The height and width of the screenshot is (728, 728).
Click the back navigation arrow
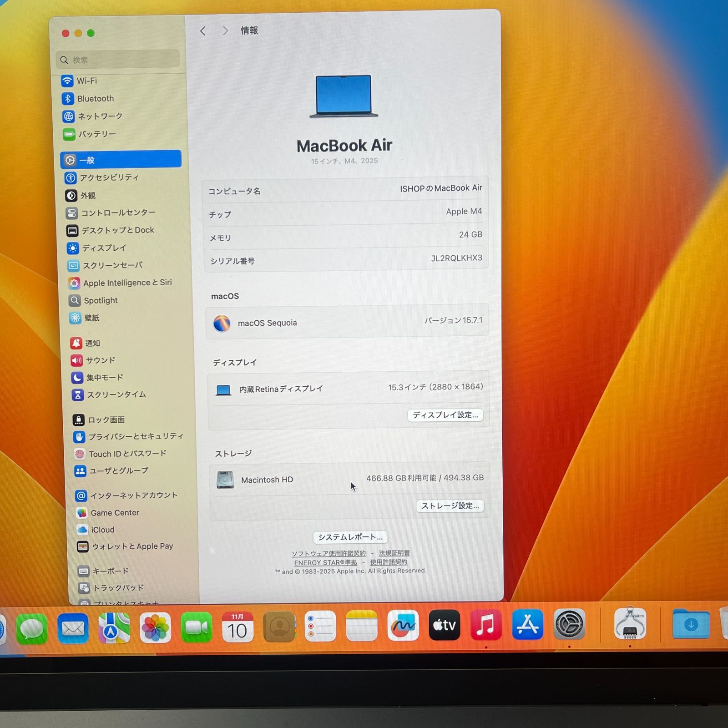[x=203, y=30]
